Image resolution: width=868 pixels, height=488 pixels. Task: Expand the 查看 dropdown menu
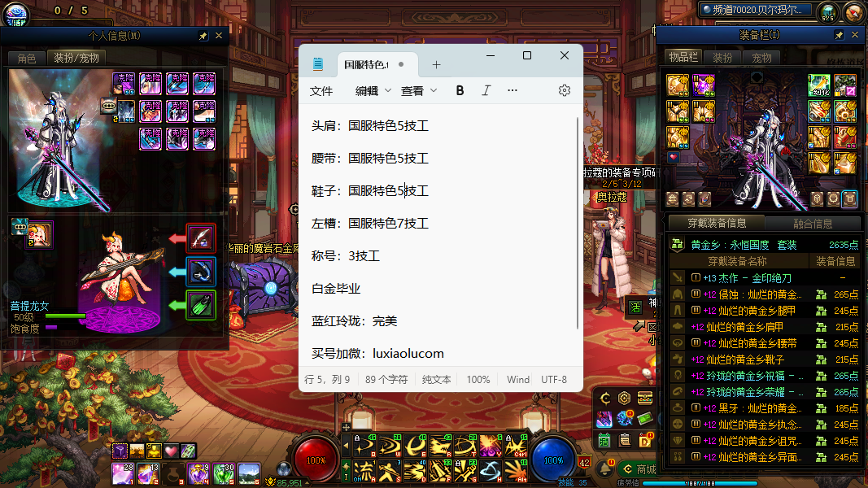[x=418, y=90]
